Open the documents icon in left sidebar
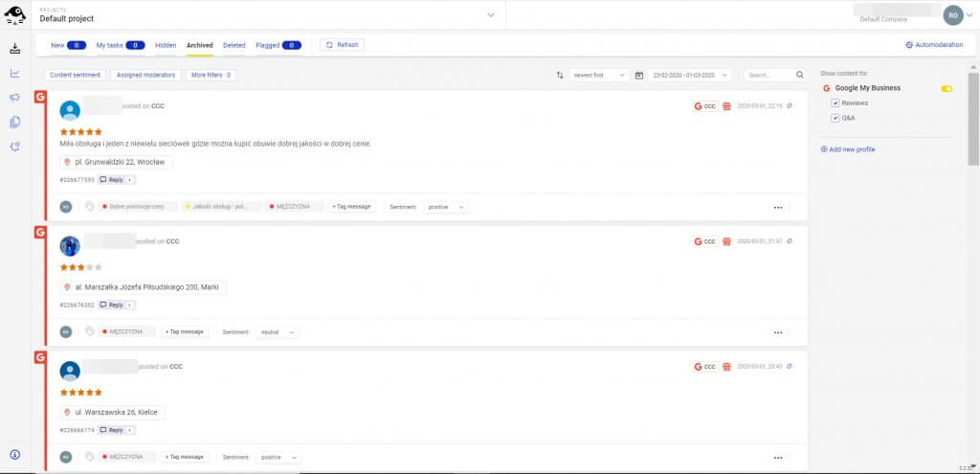The height and width of the screenshot is (474, 980). point(14,122)
